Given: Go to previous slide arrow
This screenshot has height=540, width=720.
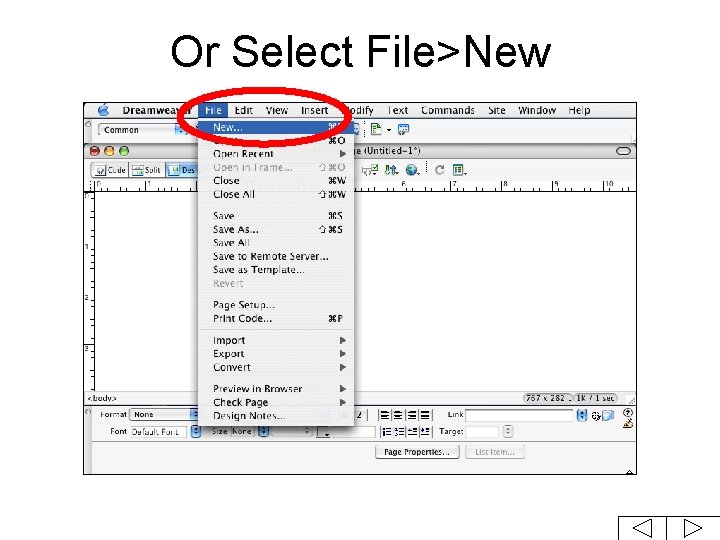Looking at the screenshot, I should pos(642,528).
